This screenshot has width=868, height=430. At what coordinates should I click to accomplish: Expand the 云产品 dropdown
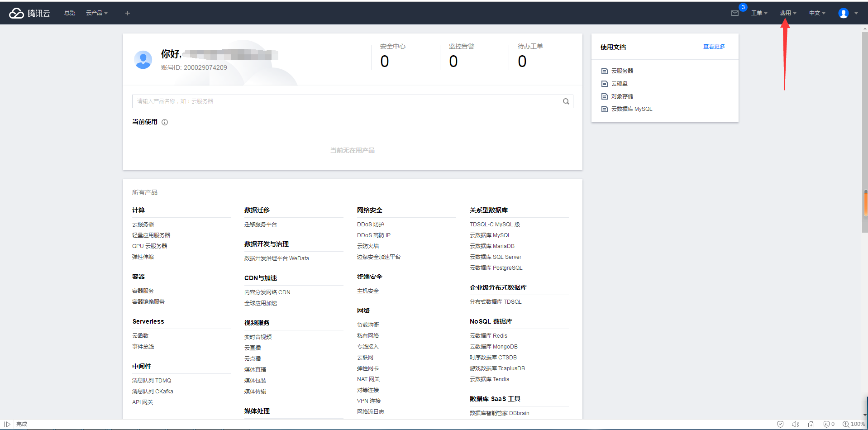(97, 13)
